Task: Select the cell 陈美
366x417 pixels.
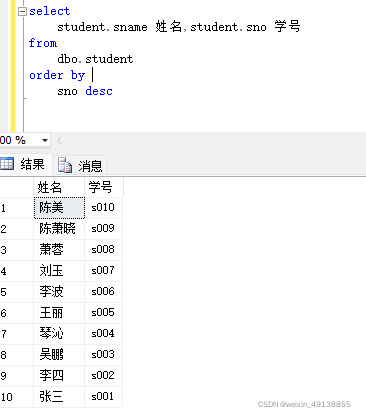Action: [x=59, y=208]
